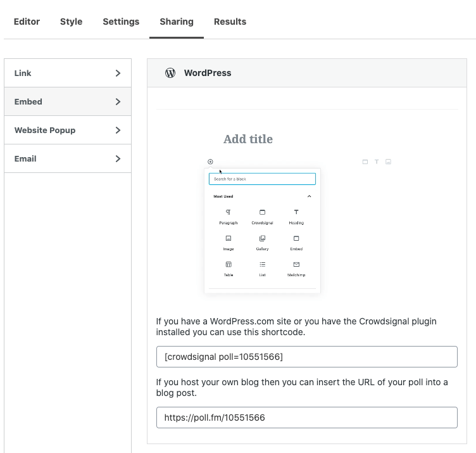Switch to the Results tab
This screenshot has height=453, width=476.
(x=230, y=22)
